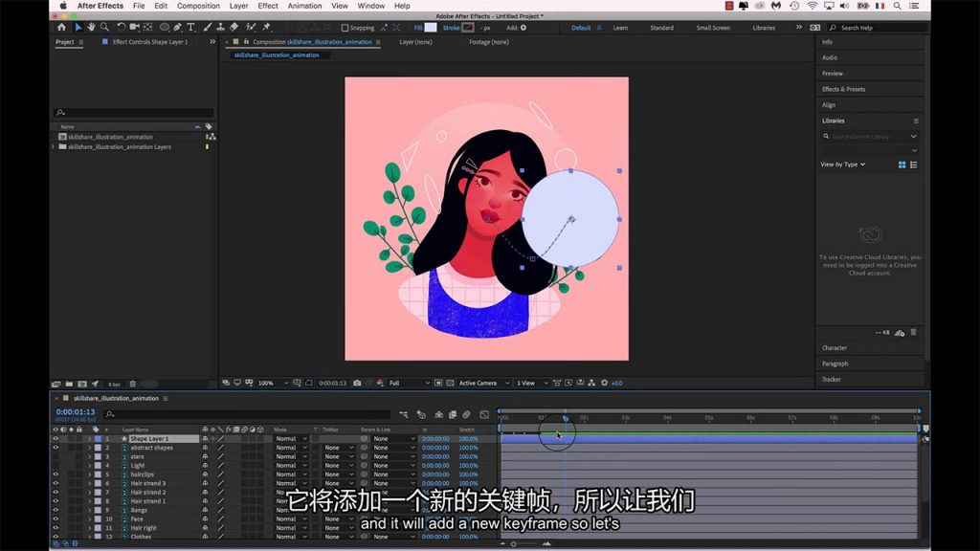980x551 pixels.
Task: Switch Libraries to grid view
Action: pos(902,165)
